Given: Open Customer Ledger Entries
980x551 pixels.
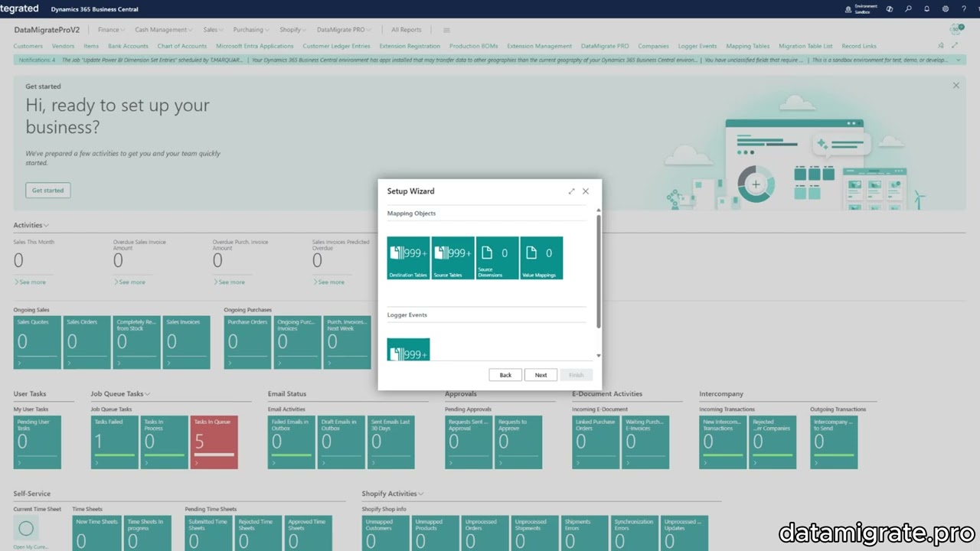Looking at the screenshot, I should coord(336,46).
